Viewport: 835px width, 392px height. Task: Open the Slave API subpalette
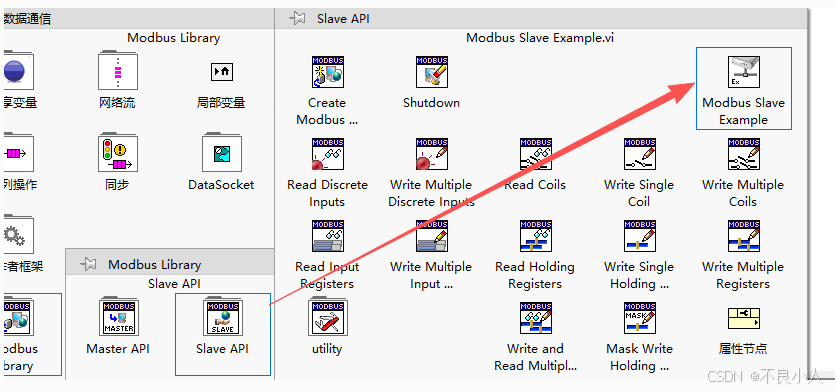(x=223, y=317)
